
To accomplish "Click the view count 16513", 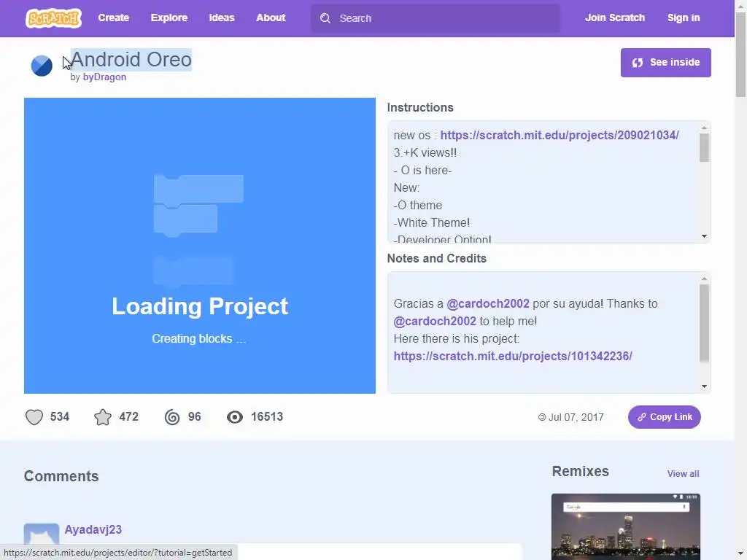I will [x=267, y=417].
